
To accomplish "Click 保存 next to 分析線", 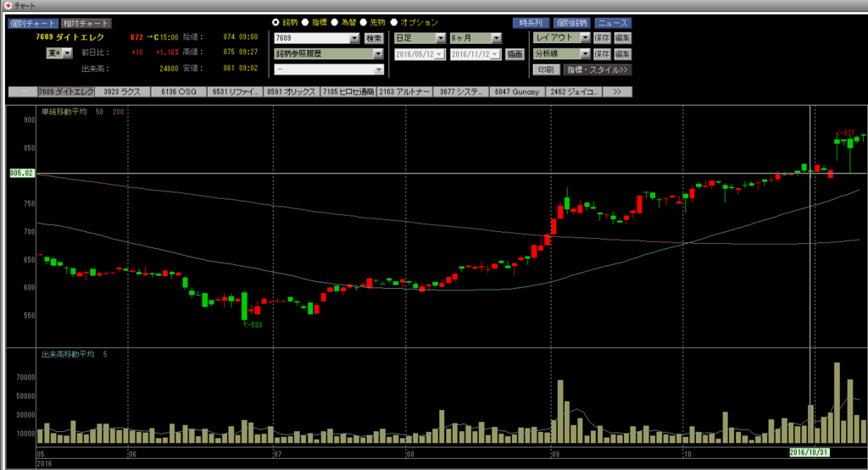I will click(x=602, y=53).
